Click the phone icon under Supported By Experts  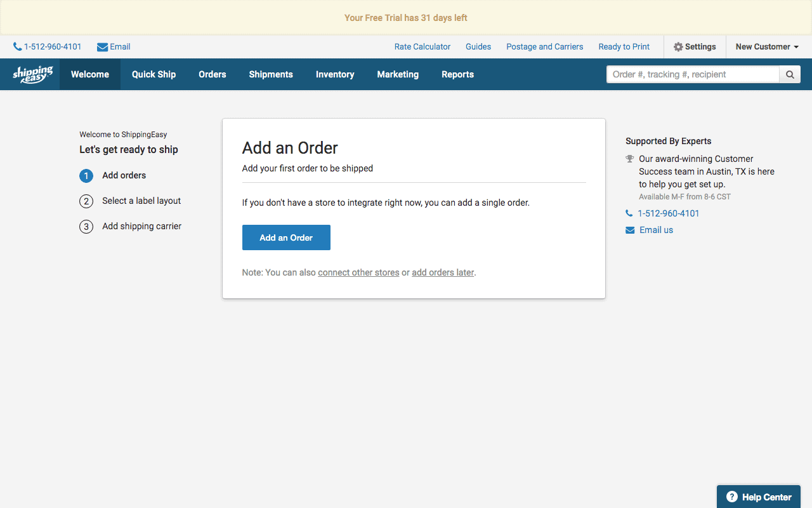coord(629,213)
